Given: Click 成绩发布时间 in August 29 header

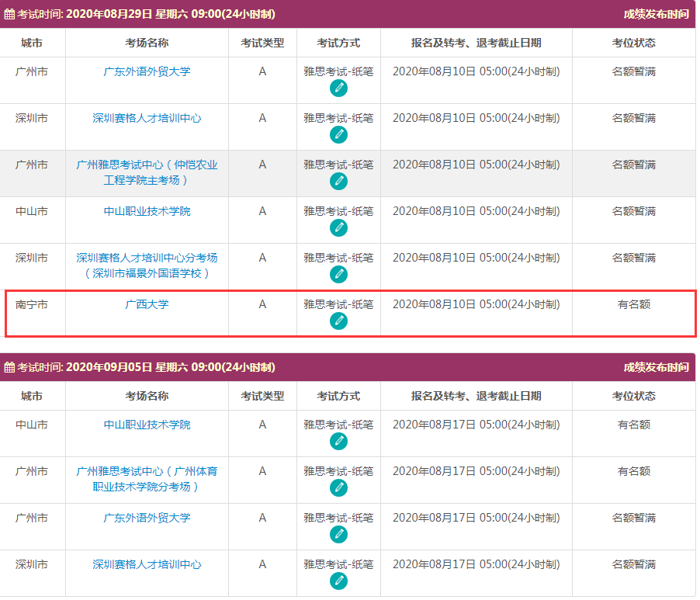Looking at the screenshot, I should pos(655,14).
